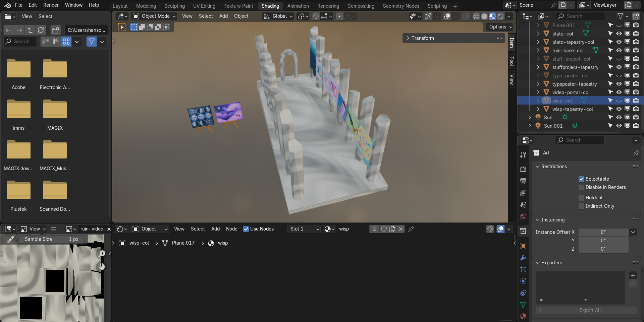Click the Sample Size slider field
The width and height of the screenshot is (644, 322).
point(51,239)
